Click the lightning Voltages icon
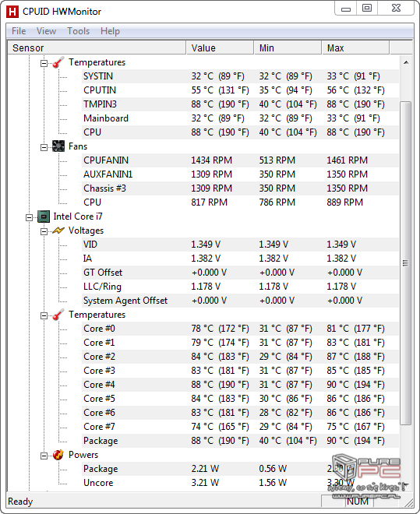The width and height of the screenshot is (420, 514). pyautogui.click(x=58, y=231)
